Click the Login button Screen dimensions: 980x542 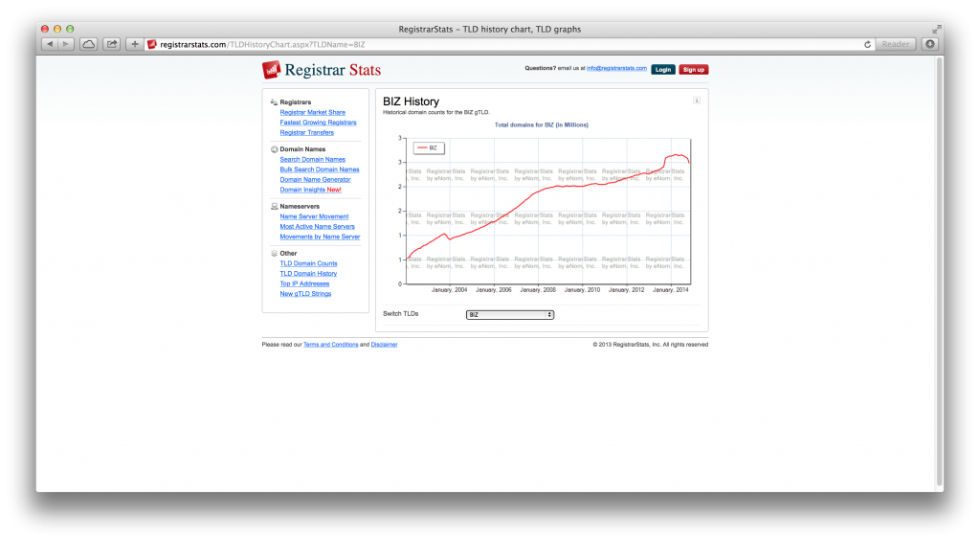(x=662, y=69)
